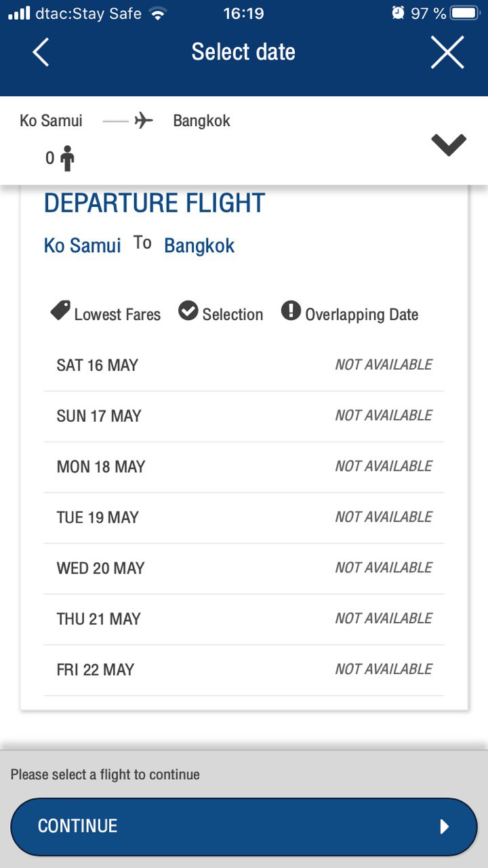Tap the airplane route icon
This screenshot has width=488, height=868.
click(x=144, y=121)
